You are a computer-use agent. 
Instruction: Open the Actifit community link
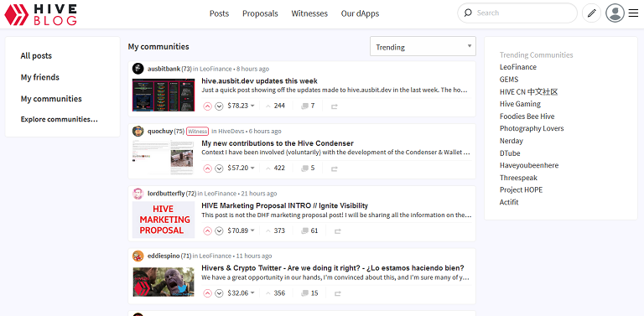coord(509,202)
